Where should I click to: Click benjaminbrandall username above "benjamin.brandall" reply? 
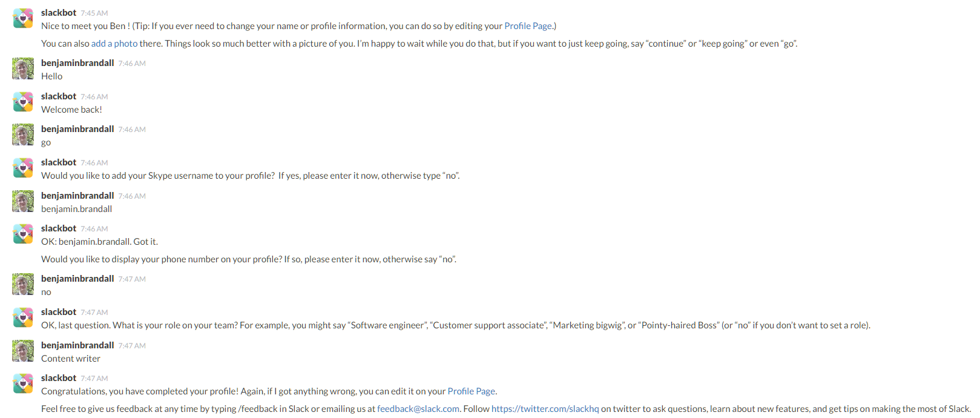[77, 196]
